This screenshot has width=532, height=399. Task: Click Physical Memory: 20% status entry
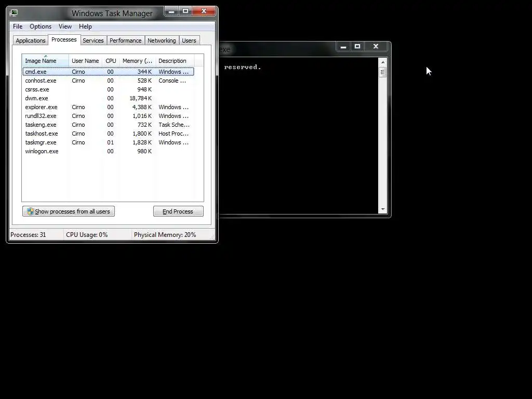165,235
